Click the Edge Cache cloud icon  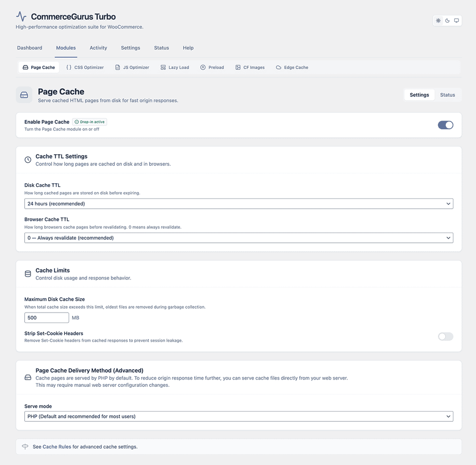coord(278,67)
